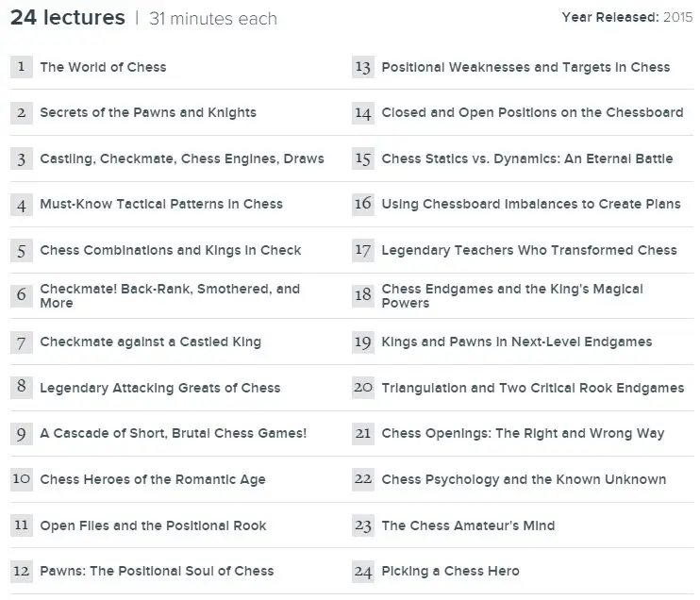Select Legendary Attacking Greats of Chess
Screen dimensions: 700x600
tap(160, 388)
